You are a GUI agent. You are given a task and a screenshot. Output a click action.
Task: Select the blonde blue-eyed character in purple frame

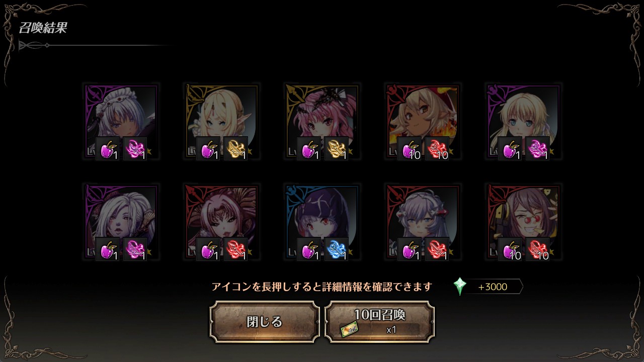click(523, 121)
